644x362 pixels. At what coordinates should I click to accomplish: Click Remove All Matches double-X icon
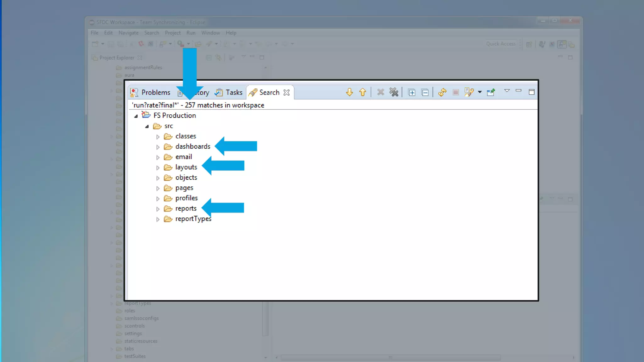pos(394,92)
